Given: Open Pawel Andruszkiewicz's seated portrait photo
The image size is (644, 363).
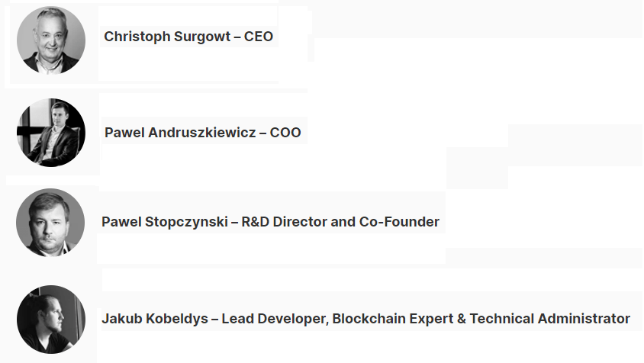Looking at the screenshot, I should point(51,133).
